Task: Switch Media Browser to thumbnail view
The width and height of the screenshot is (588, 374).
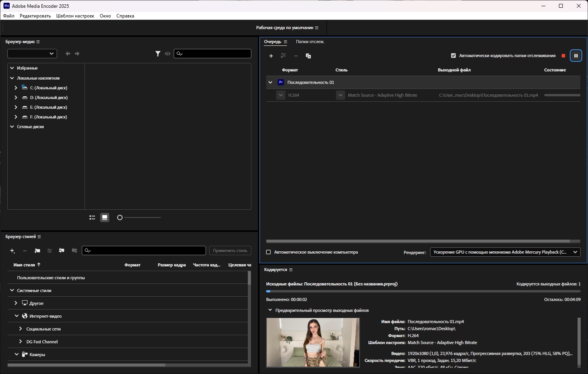Action: coord(105,217)
